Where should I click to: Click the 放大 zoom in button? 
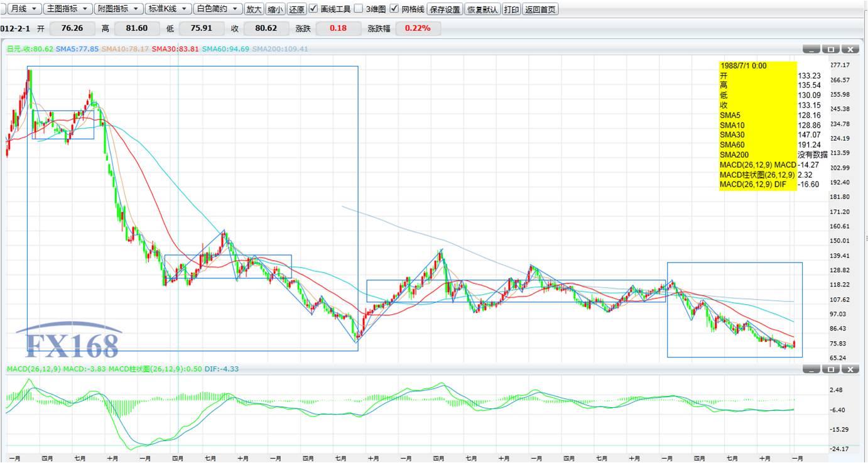click(254, 9)
